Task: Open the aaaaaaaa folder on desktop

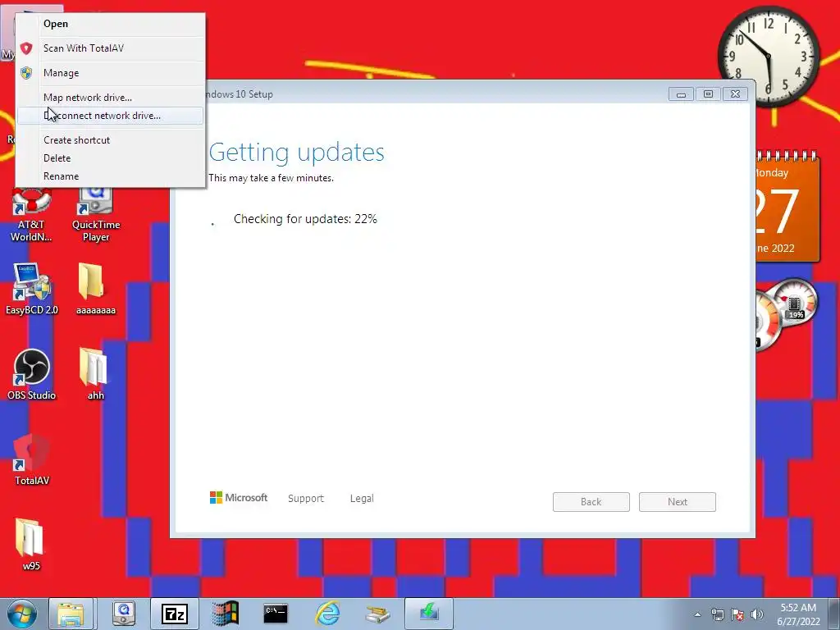Action: (x=95, y=290)
